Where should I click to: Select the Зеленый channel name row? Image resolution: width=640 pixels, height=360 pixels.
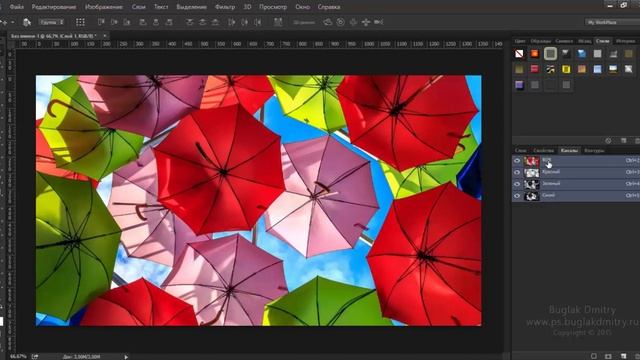(576, 184)
